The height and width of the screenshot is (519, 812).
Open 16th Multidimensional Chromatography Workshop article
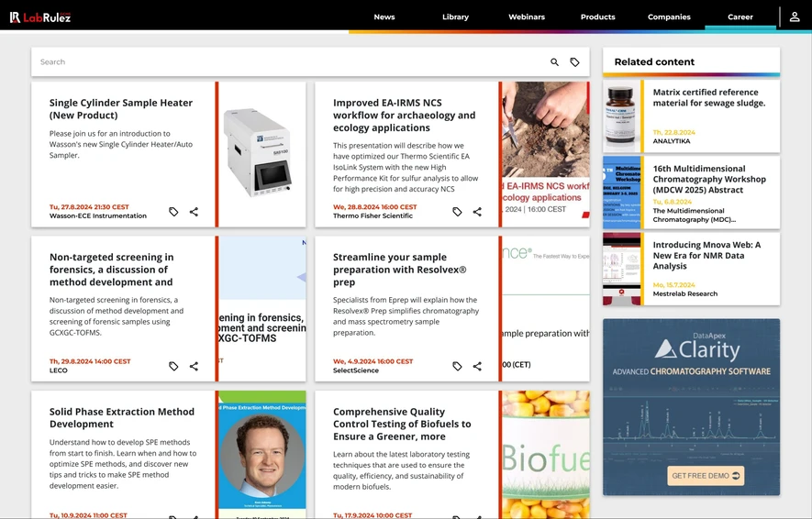709,179
